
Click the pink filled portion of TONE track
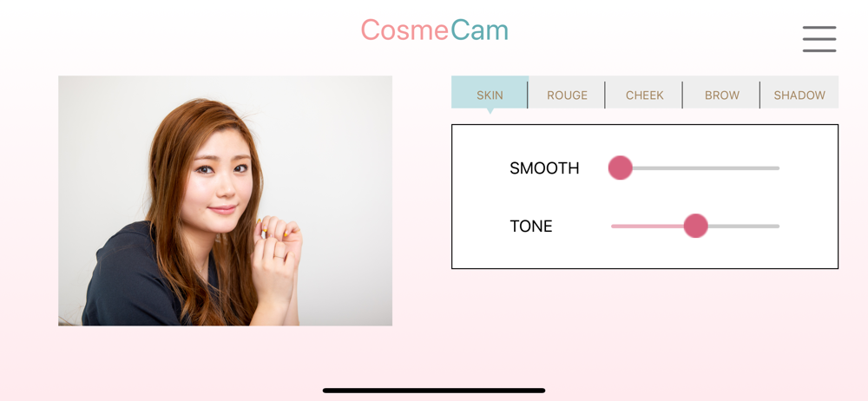648,226
